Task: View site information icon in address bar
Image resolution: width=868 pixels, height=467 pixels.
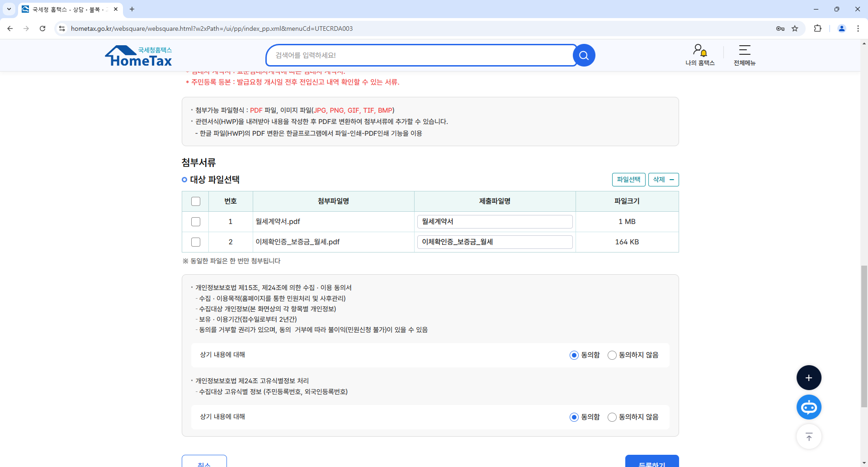Action: [x=62, y=29]
